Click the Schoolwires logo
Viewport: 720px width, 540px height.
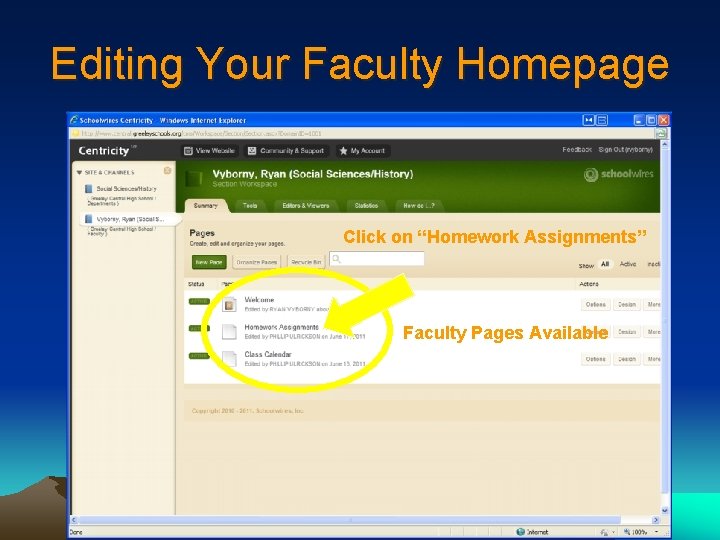click(x=618, y=174)
